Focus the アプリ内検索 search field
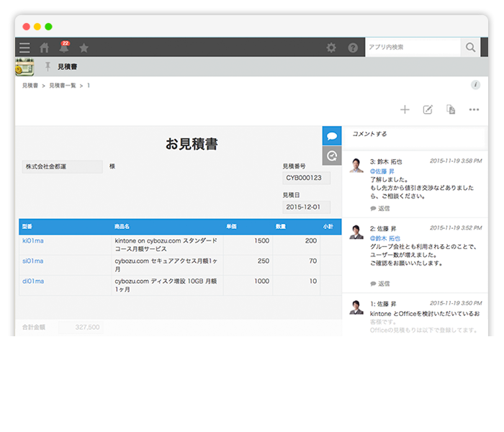The height and width of the screenshot is (432, 504). coord(413,48)
